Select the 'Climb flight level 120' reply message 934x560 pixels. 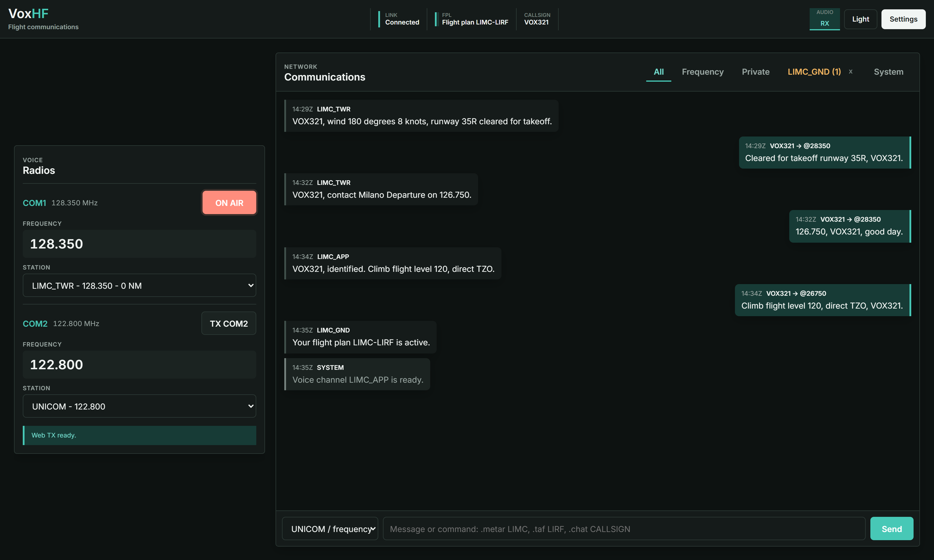coord(823,300)
